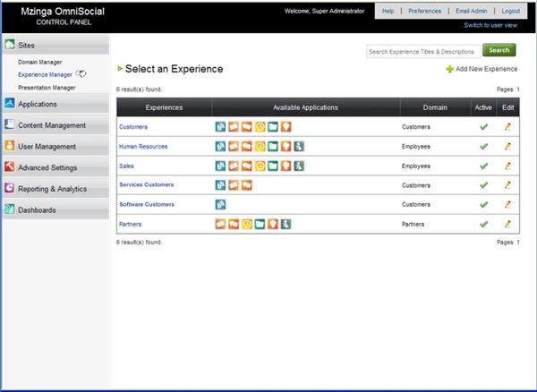537x392 pixels.
Task: Click the edit pencil for Services Customers
Action: [507, 185]
